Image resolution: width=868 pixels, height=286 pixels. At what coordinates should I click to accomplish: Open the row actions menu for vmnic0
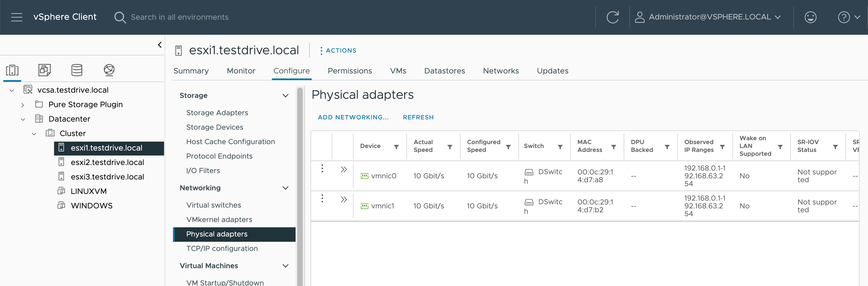click(x=322, y=168)
